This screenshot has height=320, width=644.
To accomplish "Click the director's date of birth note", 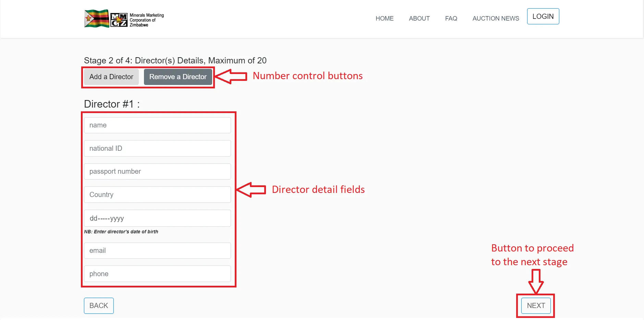I will click(121, 232).
